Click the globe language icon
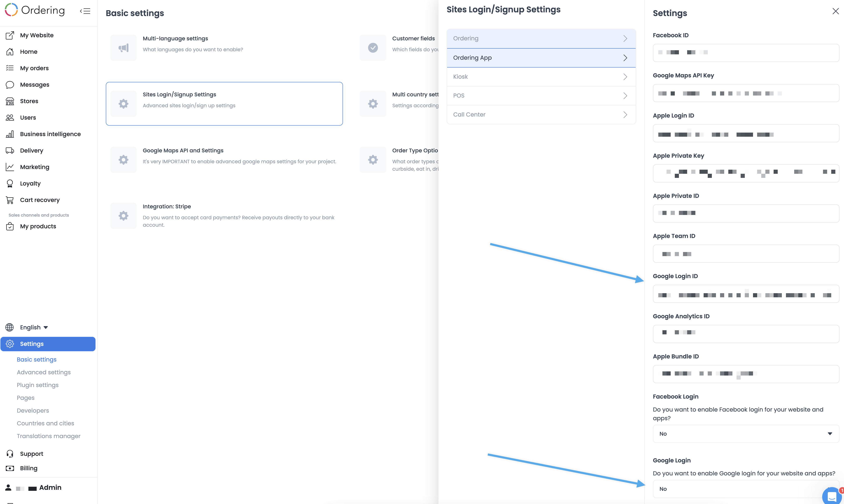The width and height of the screenshot is (844, 504). tap(9, 327)
